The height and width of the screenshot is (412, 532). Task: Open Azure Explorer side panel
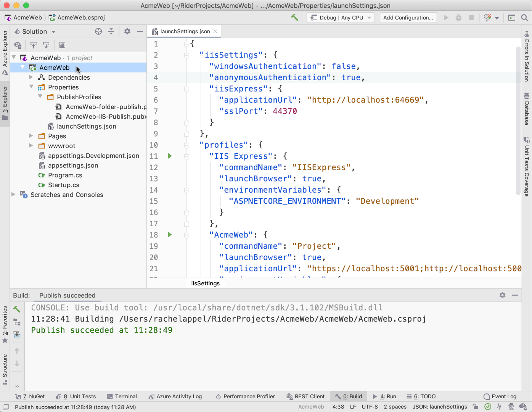coord(5,52)
